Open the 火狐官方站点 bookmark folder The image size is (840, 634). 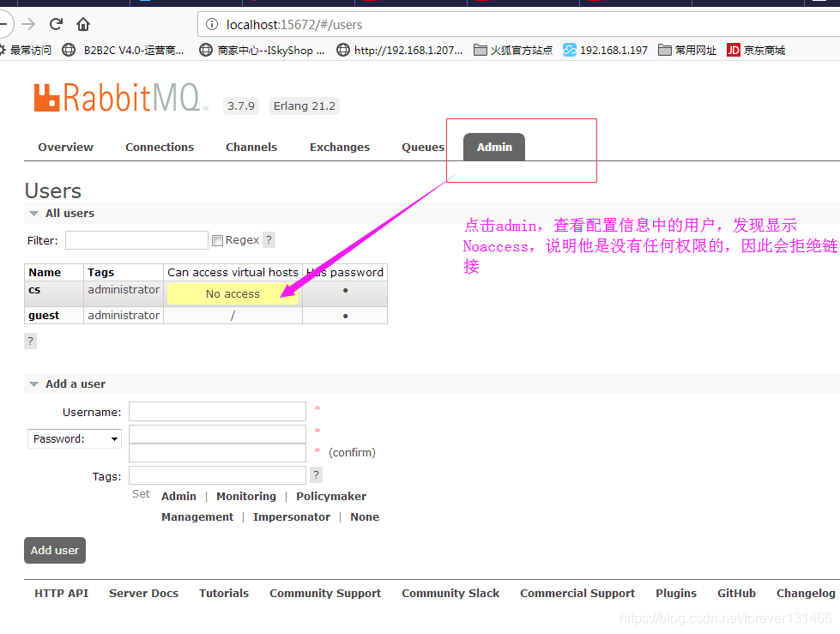(x=513, y=51)
